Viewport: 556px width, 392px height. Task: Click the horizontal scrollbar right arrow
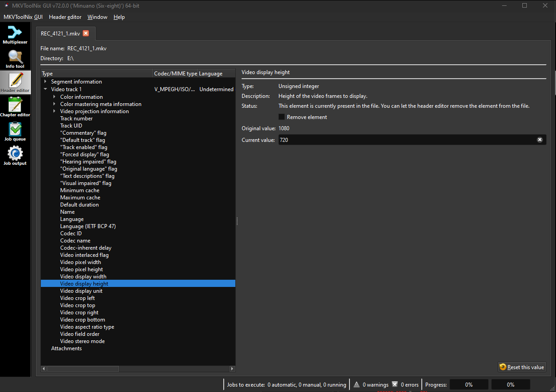232,369
